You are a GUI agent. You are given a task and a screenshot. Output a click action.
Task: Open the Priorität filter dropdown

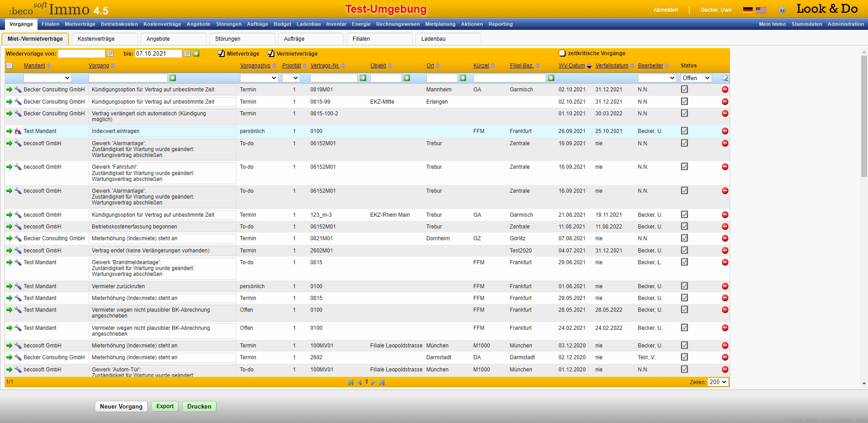291,78
